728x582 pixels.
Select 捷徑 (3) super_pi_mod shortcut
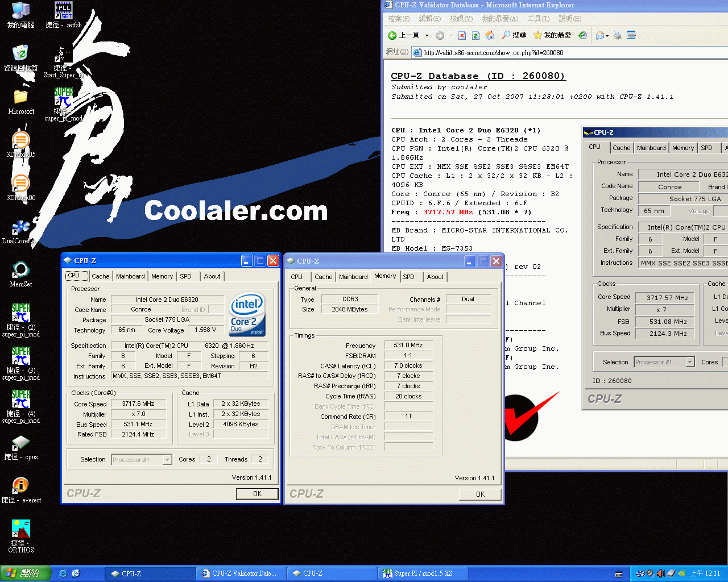point(21,364)
